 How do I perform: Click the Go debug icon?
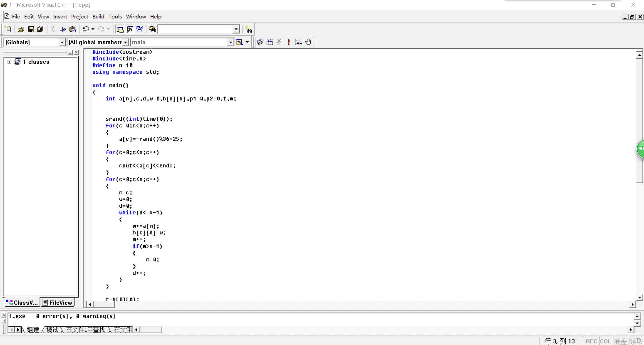299,42
